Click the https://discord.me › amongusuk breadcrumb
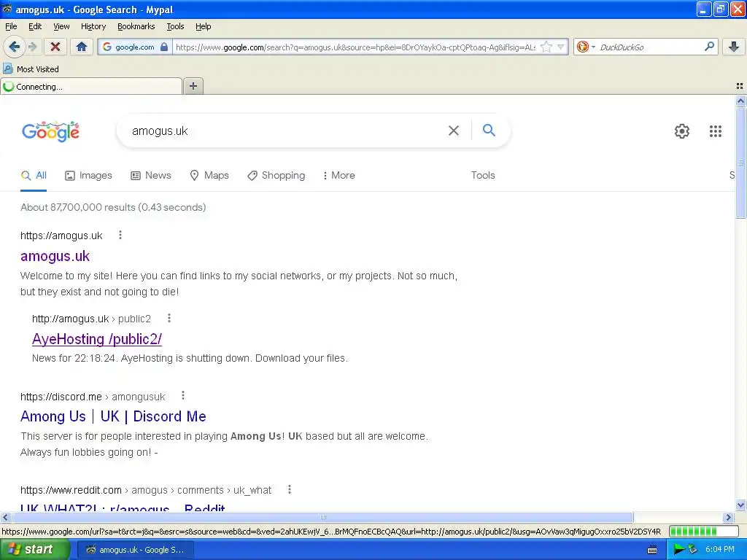 (x=93, y=397)
